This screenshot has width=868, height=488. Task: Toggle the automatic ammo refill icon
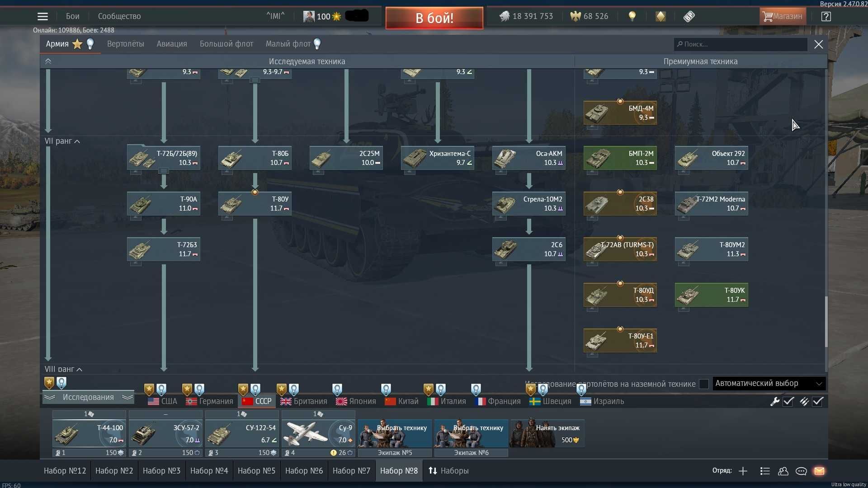pyautogui.click(x=804, y=401)
